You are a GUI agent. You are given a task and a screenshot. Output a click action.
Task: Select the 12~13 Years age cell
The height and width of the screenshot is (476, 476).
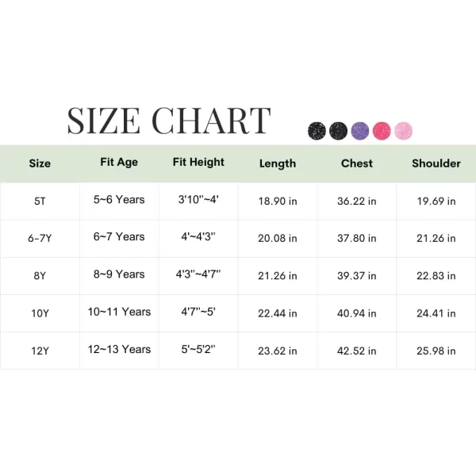tap(119, 349)
